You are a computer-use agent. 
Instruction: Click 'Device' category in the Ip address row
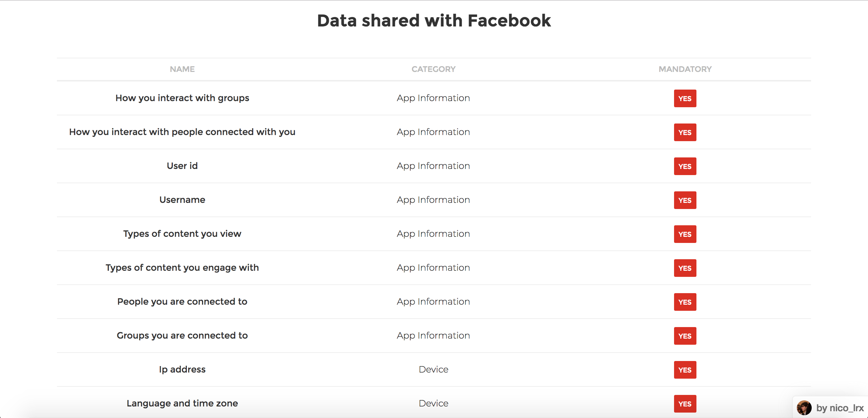(x=433, y=369)
